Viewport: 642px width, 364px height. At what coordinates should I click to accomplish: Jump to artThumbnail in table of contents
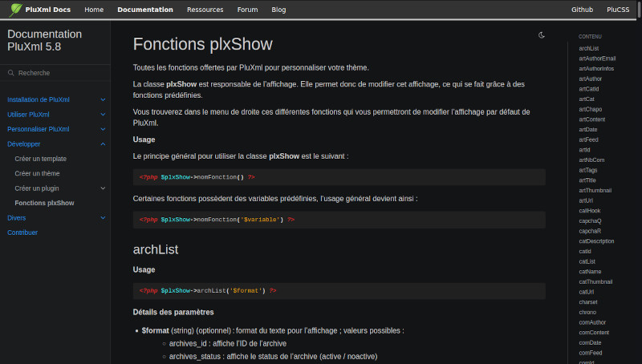[595, 190]
